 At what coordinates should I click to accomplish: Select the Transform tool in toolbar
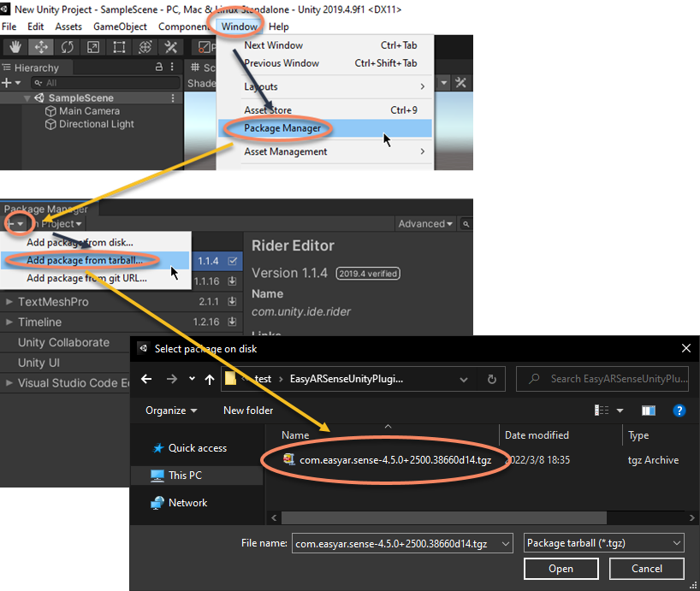145,47
